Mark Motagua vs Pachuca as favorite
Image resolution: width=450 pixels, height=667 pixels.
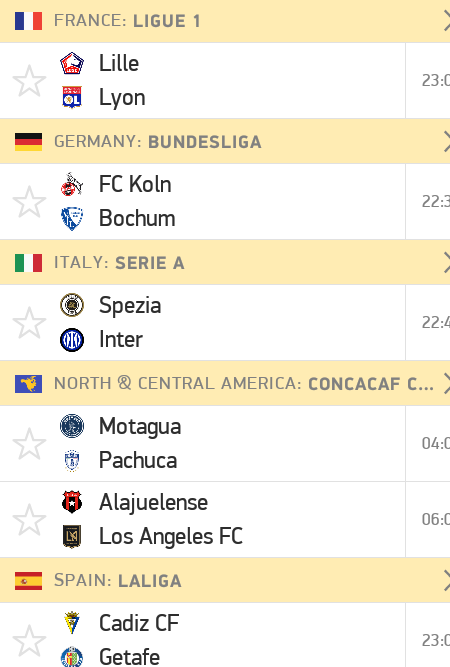[x=29, y=444]
